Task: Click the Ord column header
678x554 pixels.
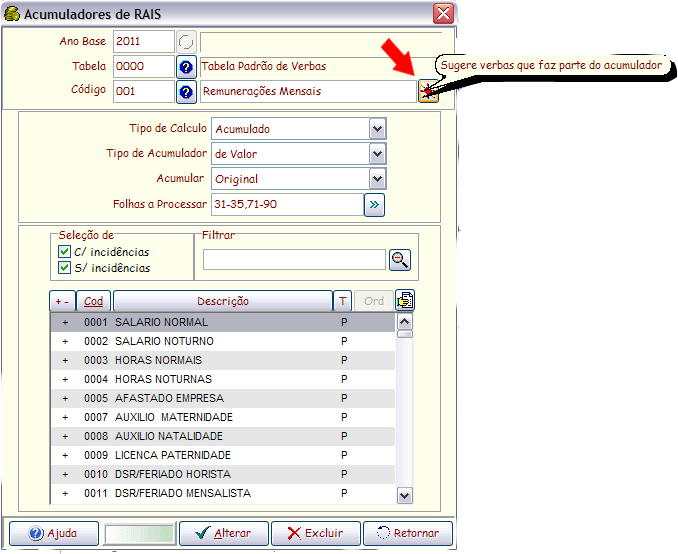Action: click(374, 301)
